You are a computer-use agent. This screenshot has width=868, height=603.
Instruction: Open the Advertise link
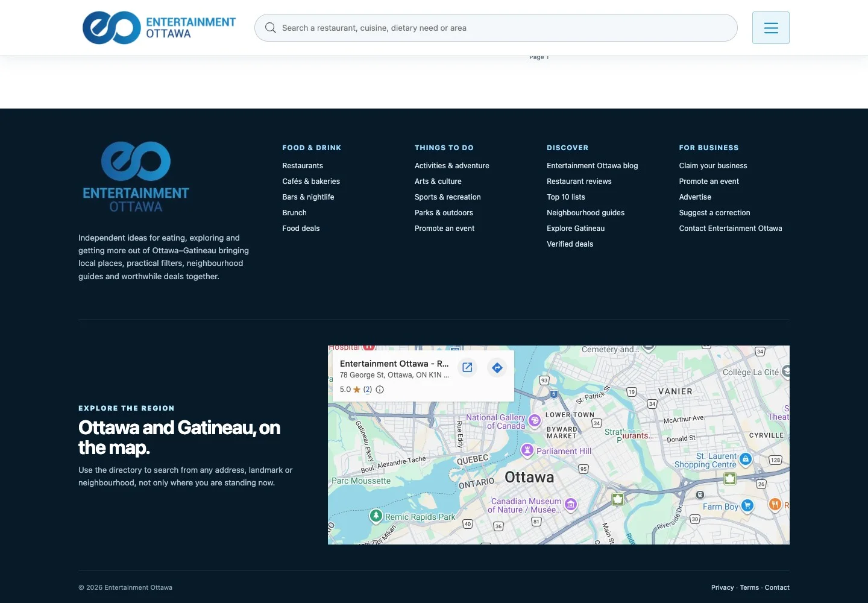tap(695, 197)
